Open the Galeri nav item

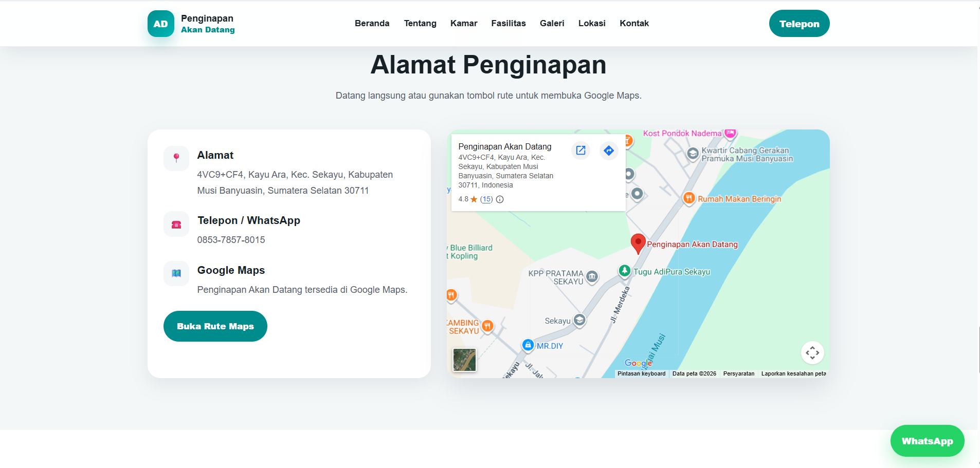[552, 23]
